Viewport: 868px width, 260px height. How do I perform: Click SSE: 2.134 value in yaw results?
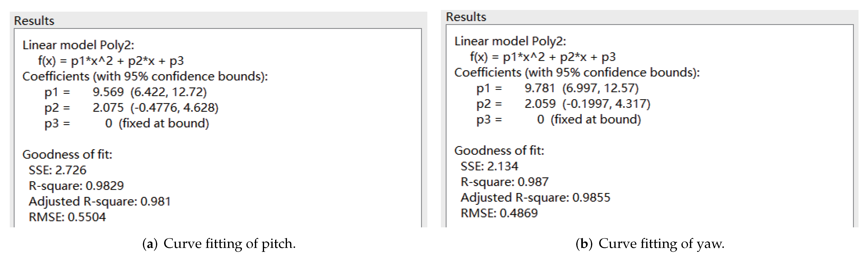[x=490, y=166]
